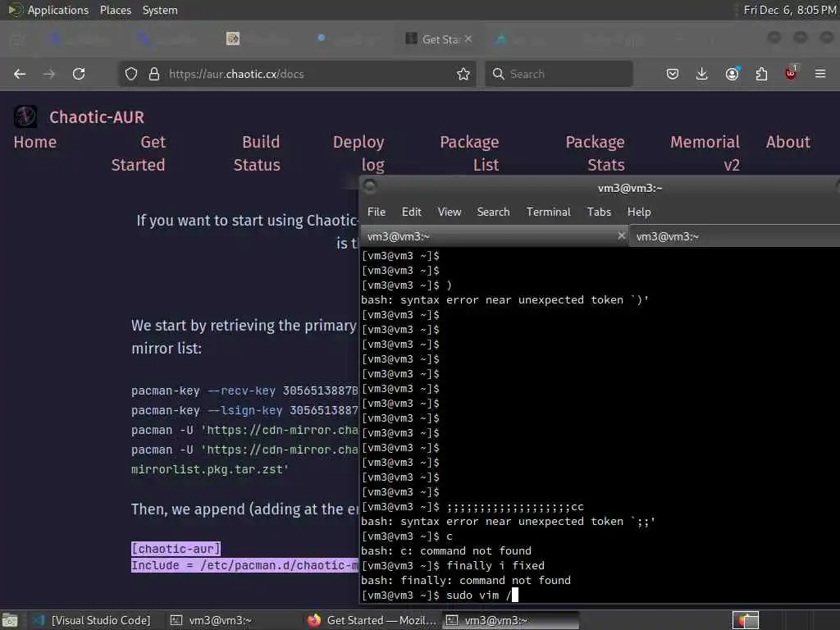Click the terminal window menu icon in title bar

click(370, 186)
